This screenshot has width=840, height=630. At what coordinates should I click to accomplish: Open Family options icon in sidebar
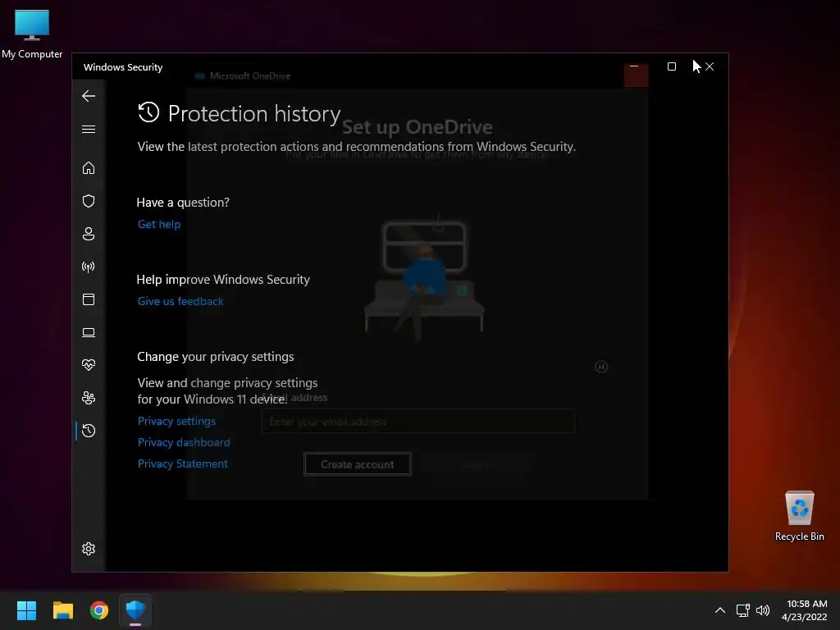[x=89, y=398]
